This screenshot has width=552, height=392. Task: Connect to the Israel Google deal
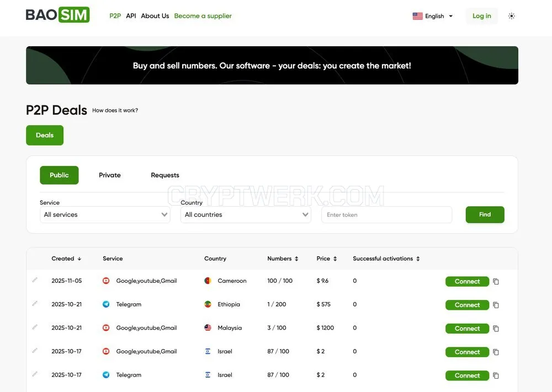[467, 352]
